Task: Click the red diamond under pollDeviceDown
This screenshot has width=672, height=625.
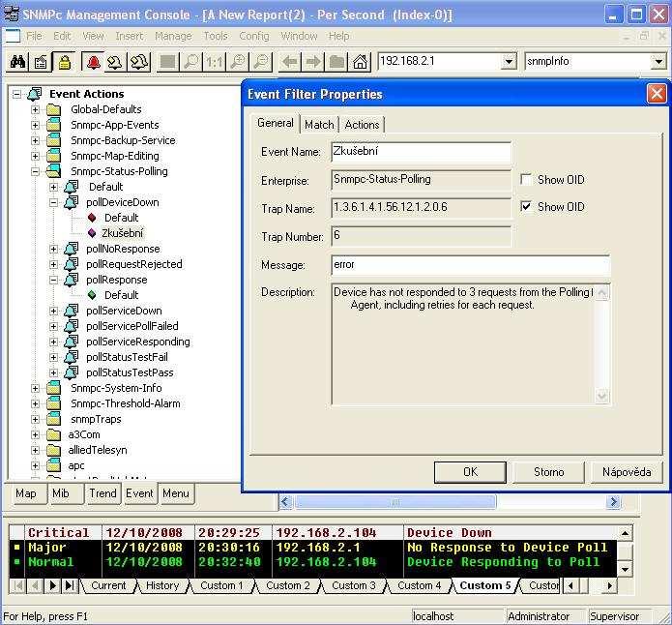Action: click(x=92, y=218)
